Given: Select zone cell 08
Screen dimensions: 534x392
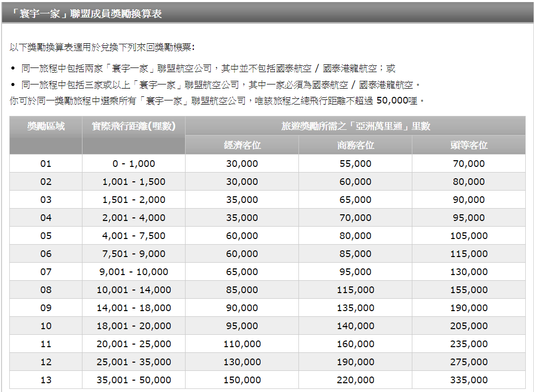Looking at the screenshot, I should [46, 290].
